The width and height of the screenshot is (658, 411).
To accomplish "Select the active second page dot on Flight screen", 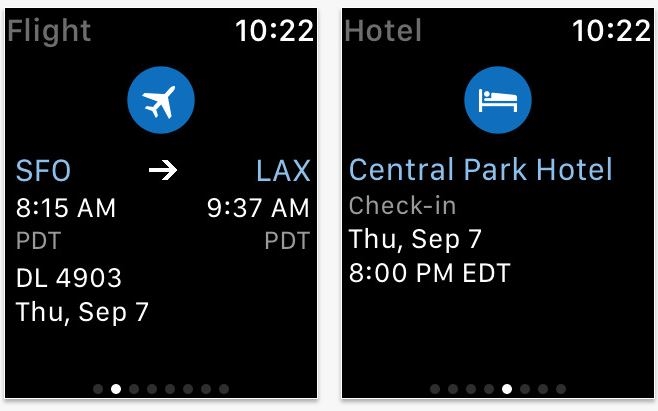I will tap(116, 389).
